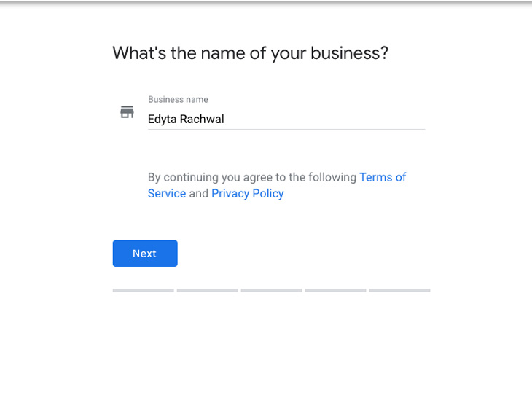
Task: Click the underline beneath the business name field
Action: (286, 130)
